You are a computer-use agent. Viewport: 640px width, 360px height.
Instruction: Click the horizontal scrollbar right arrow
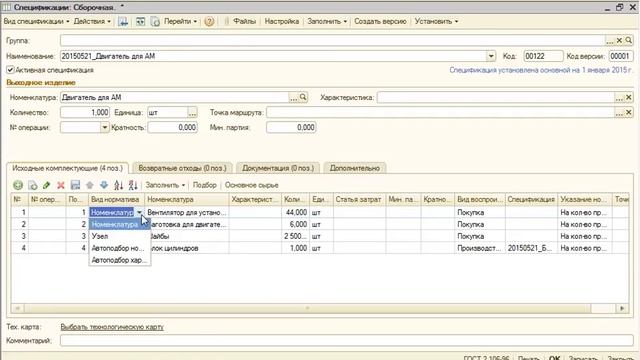[622, 308]
